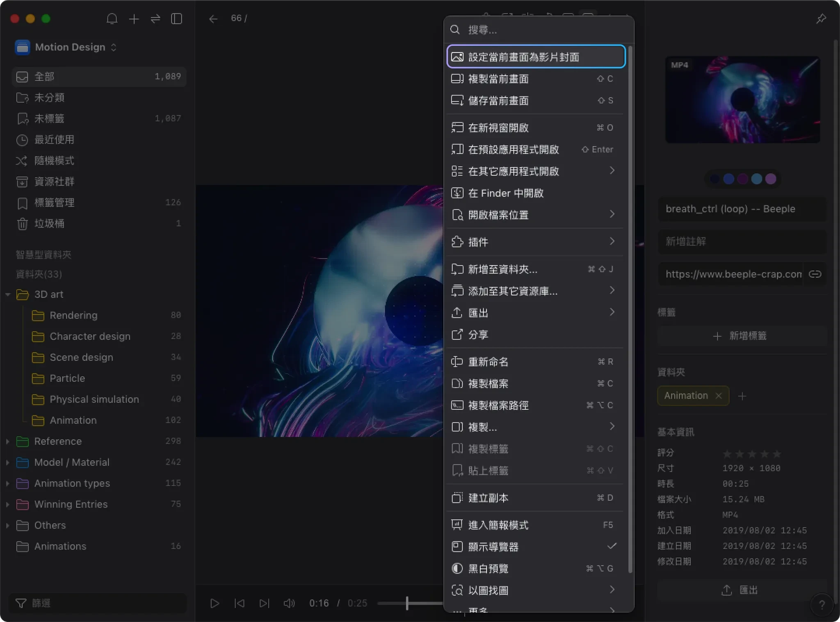Set the first rating star
The width and height of the screenshot is (840, 622).
pyautogui.click(x=727, y=453)
